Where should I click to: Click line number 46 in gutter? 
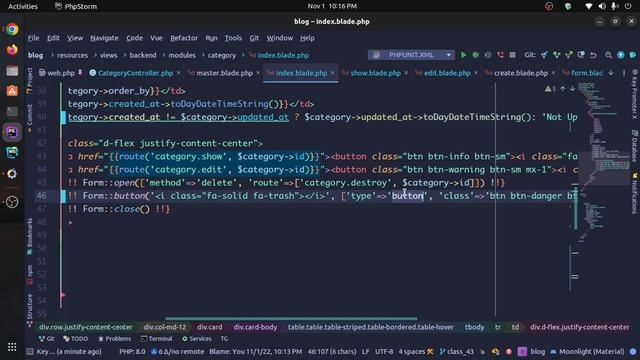pyautogui.click(x=42, y=196)
